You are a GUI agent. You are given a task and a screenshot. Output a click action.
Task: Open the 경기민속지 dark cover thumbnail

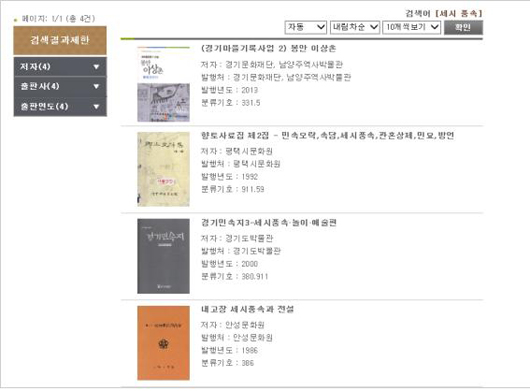point(163,256)
